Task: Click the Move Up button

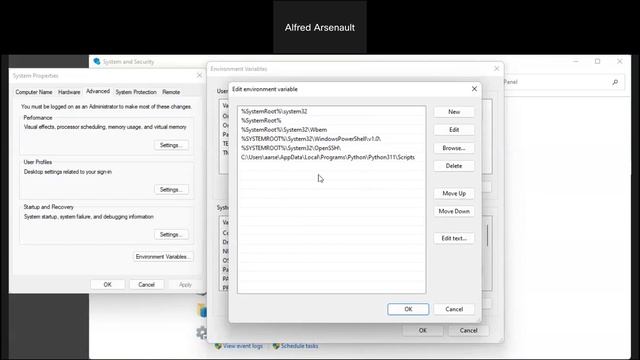Action: point(454,193)
